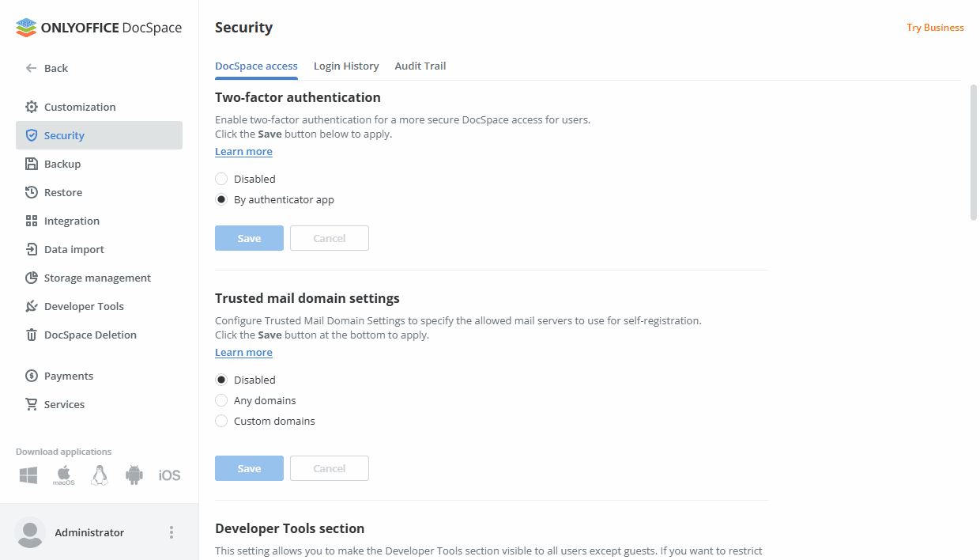Open Storage management settings
This screenshot has width=980, height=560.
pos(96,277)
